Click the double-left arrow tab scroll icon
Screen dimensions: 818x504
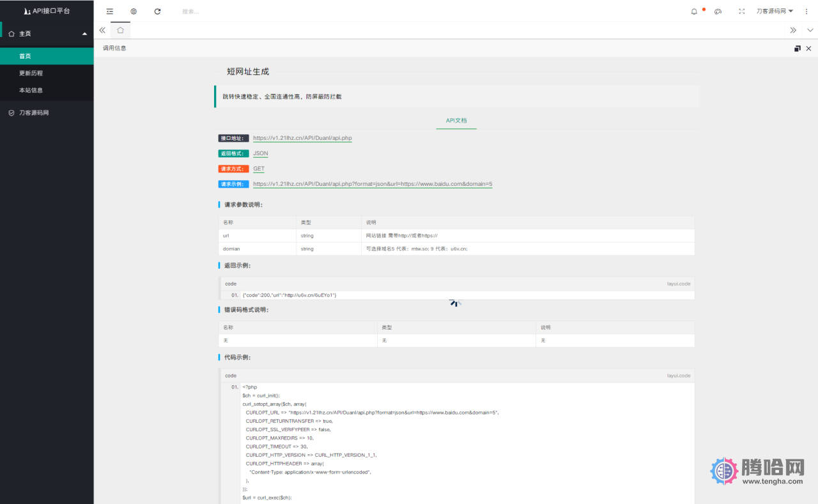coord(102,30)
